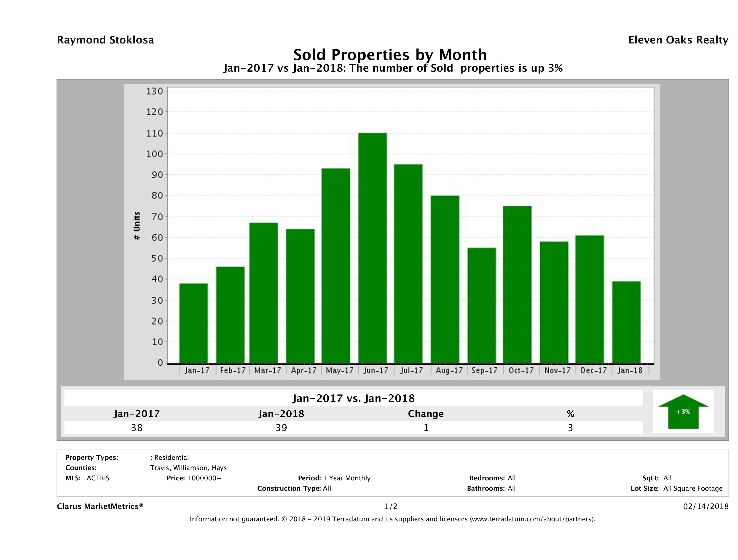
Task: Click the Dec-17 bar in the chart
Action: [590, 299]
